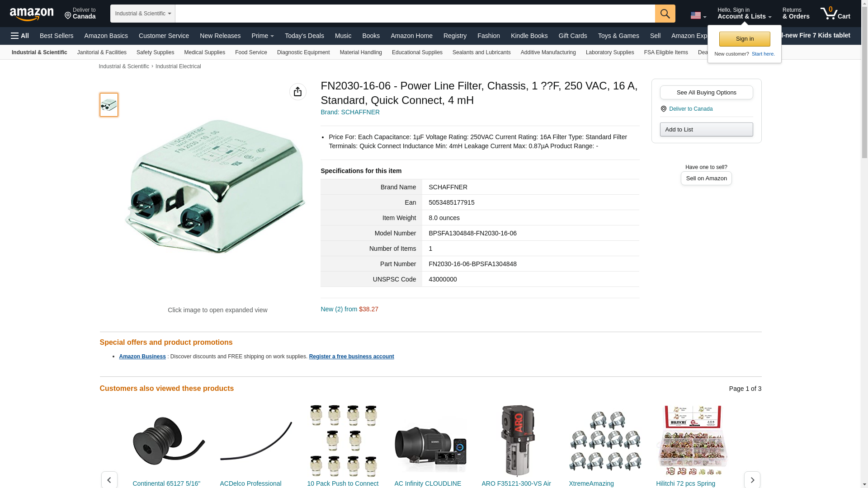Expand the Industrial & Scientific search category dropdown
The width and height of the screenshot is (868, 488).
tap(143, 14)
